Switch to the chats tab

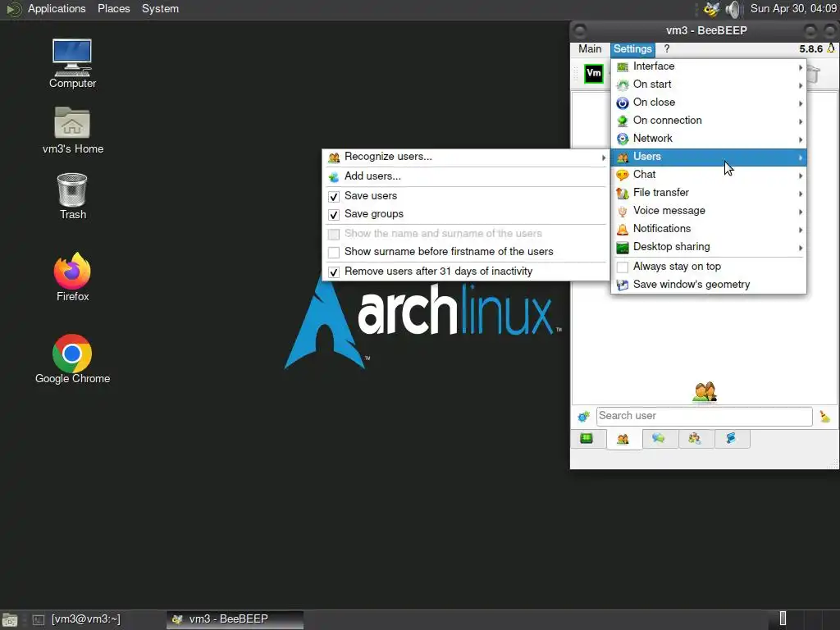659,439
